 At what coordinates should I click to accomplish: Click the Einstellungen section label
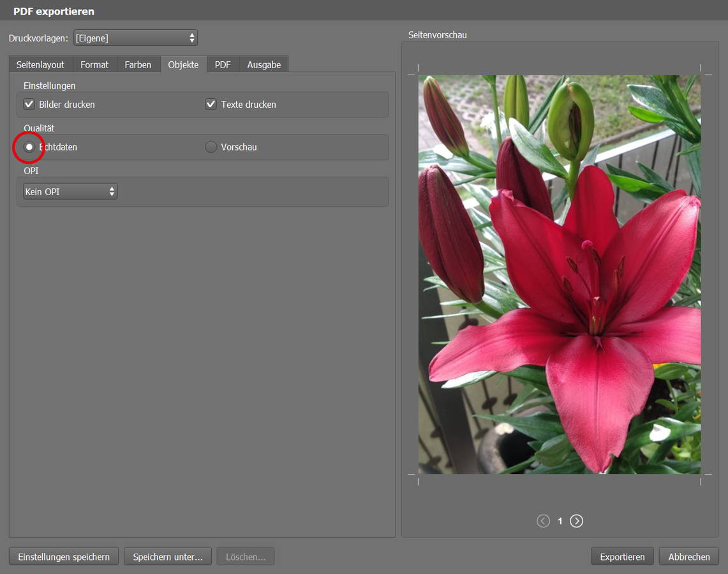(49, 86)
